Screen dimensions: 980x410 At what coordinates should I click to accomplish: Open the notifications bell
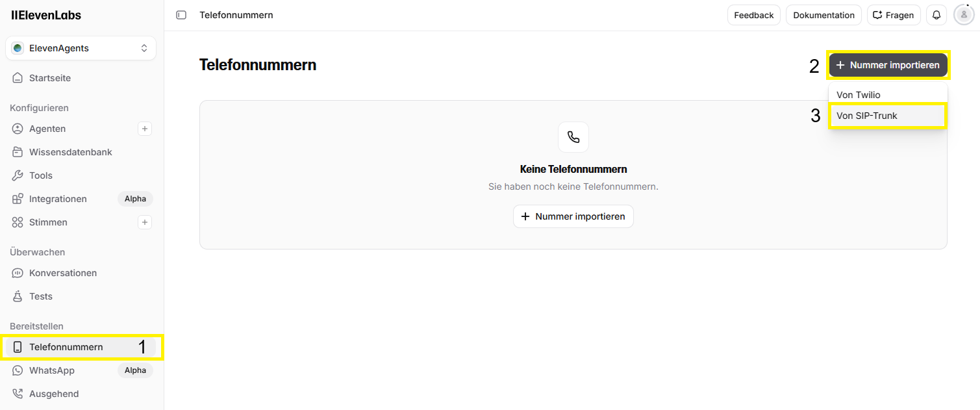tap(936, 15)
